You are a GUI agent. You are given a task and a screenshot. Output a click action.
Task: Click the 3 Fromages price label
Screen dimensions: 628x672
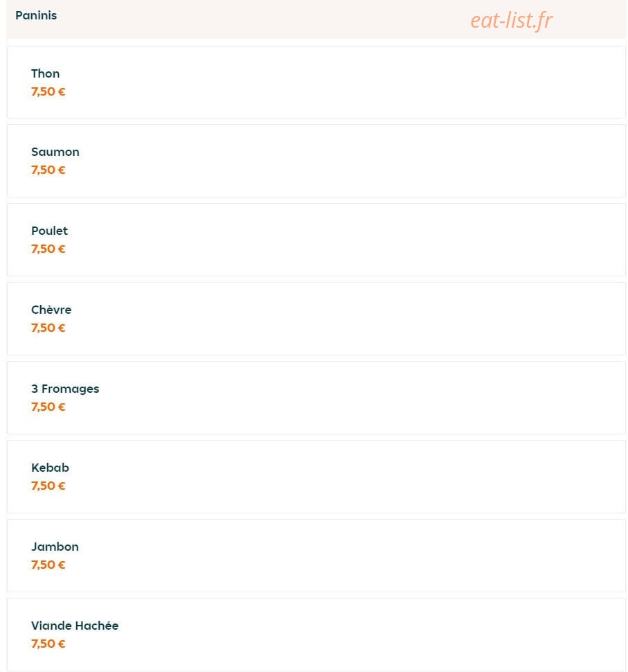tap(48, 407)
